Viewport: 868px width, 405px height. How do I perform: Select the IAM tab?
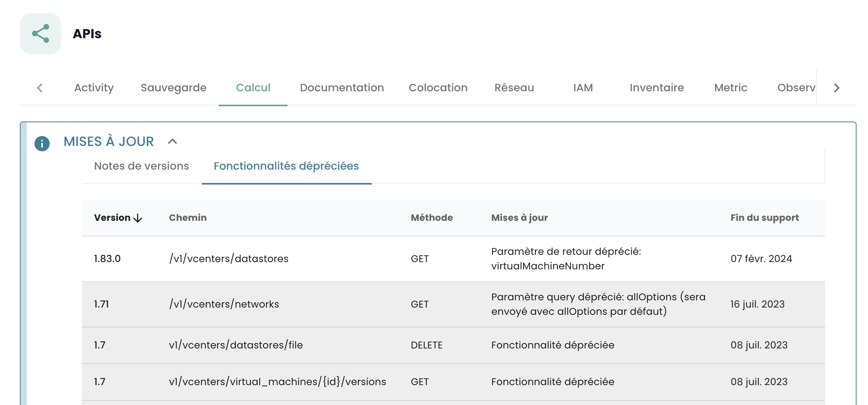[x=583, y=87]
